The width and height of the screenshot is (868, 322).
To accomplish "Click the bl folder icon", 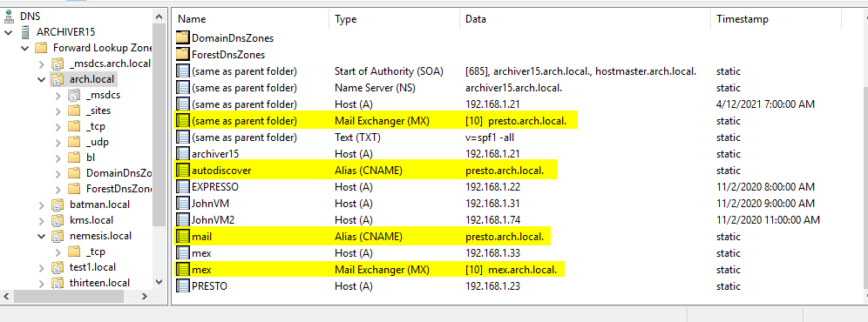I will point(74,158).
